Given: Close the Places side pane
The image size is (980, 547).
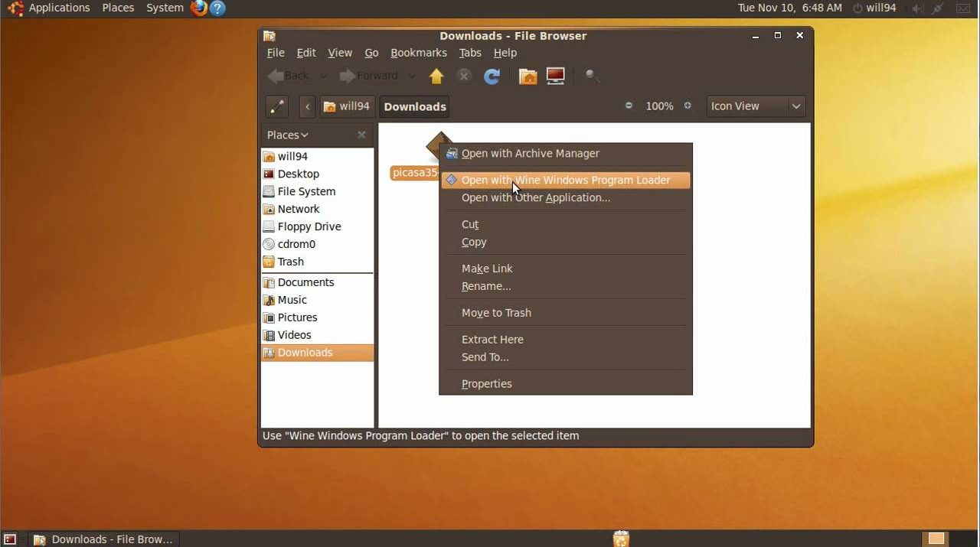Looking at the screenshot, I should 361,135.
